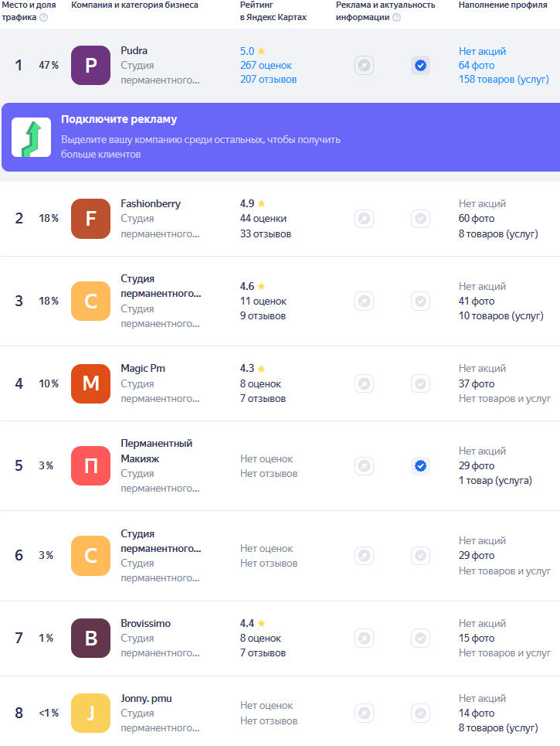Image resolution: width=560 pixels, height=746 pixels.
Task: Open Pudra's Нет акций link
Action: (x=482, y=51)
